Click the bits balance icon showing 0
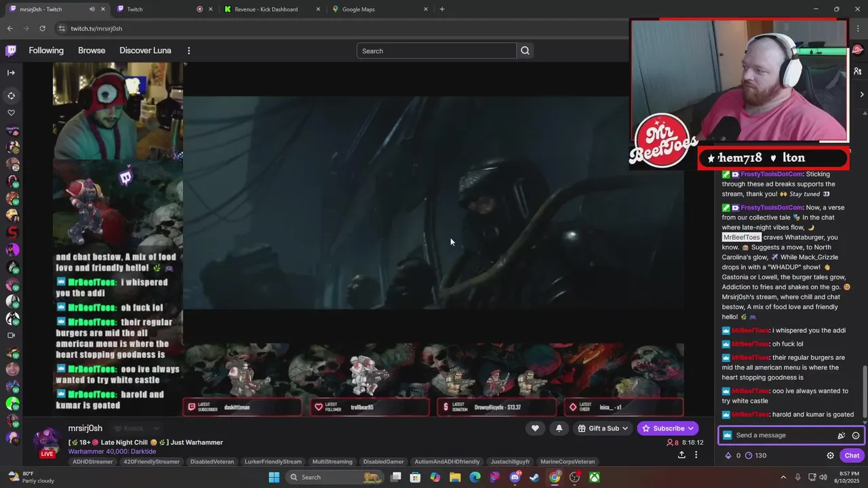 point(732,455)
